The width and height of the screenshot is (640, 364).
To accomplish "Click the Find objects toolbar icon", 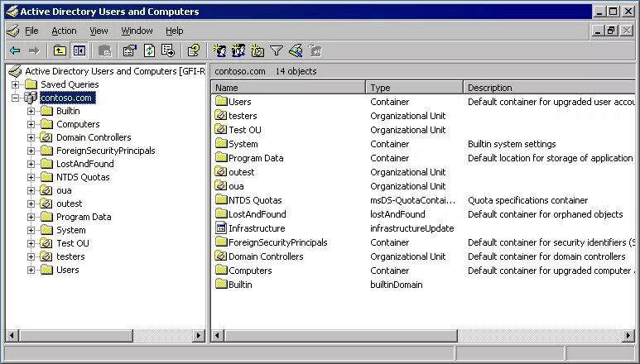I will point(296,50).
